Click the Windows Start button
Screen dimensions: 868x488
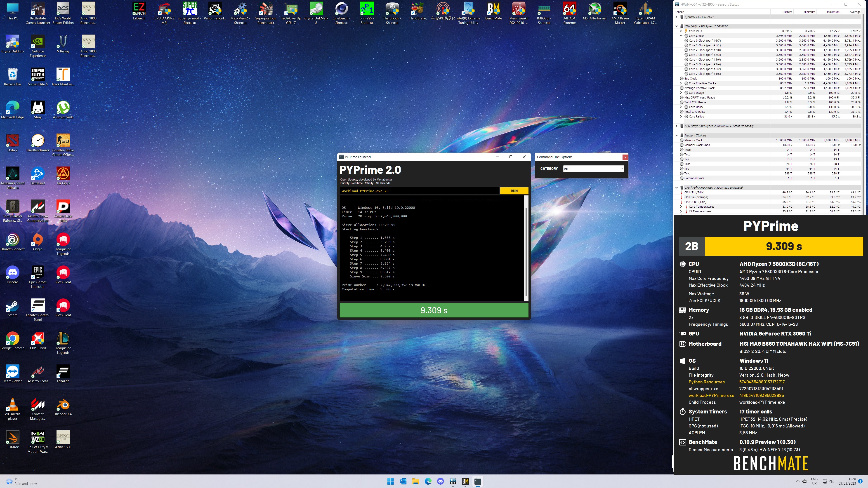click(x=391, y=481)
